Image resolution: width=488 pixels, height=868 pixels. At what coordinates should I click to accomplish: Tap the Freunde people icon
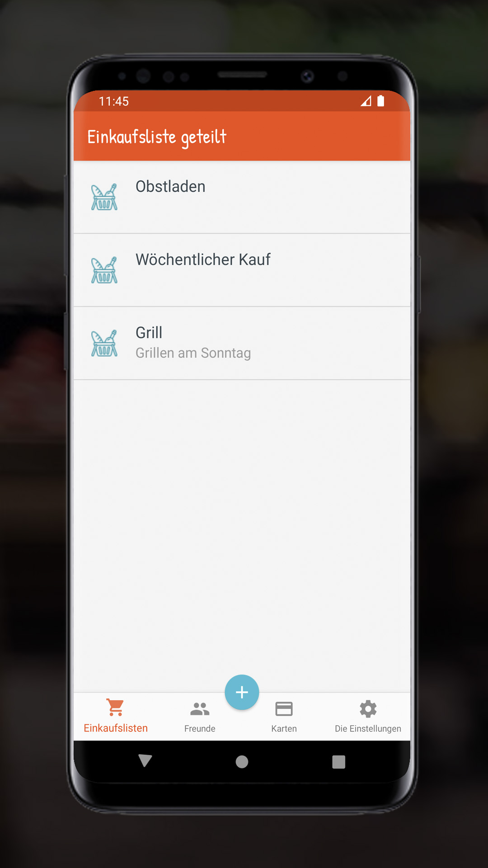pos(200,709)
